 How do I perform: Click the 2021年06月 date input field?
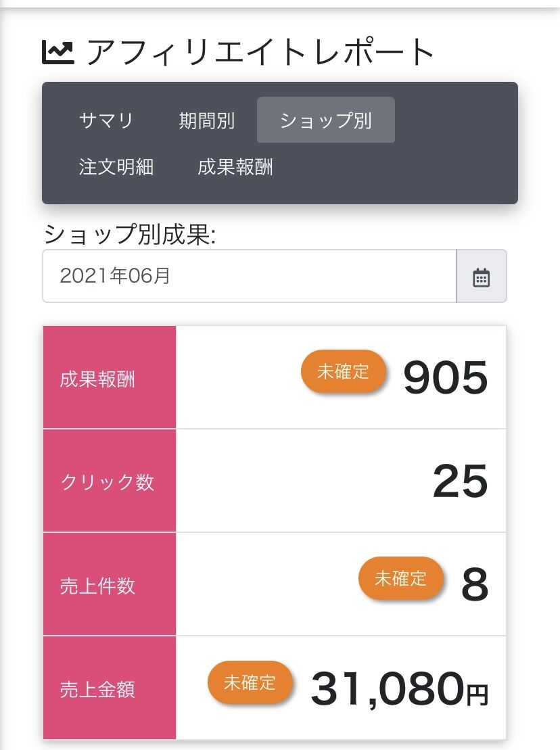click(x=249, y=277)
